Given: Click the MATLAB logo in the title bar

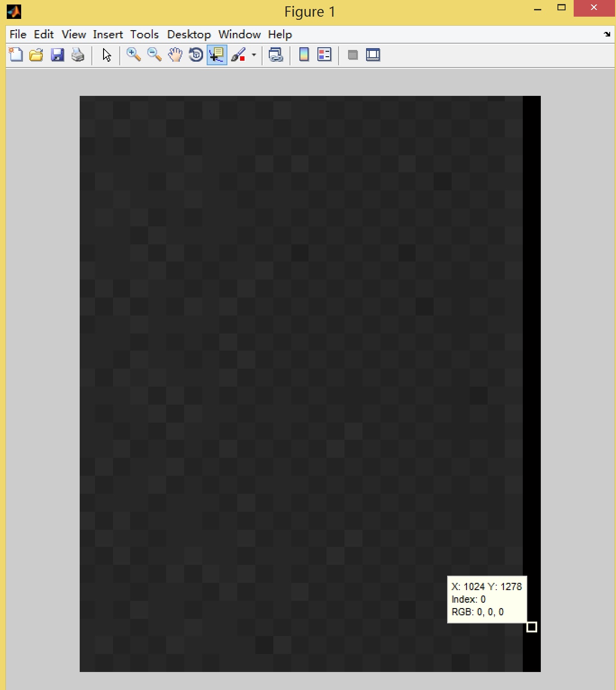Looking at the screenshot, I should pos(14,12).
